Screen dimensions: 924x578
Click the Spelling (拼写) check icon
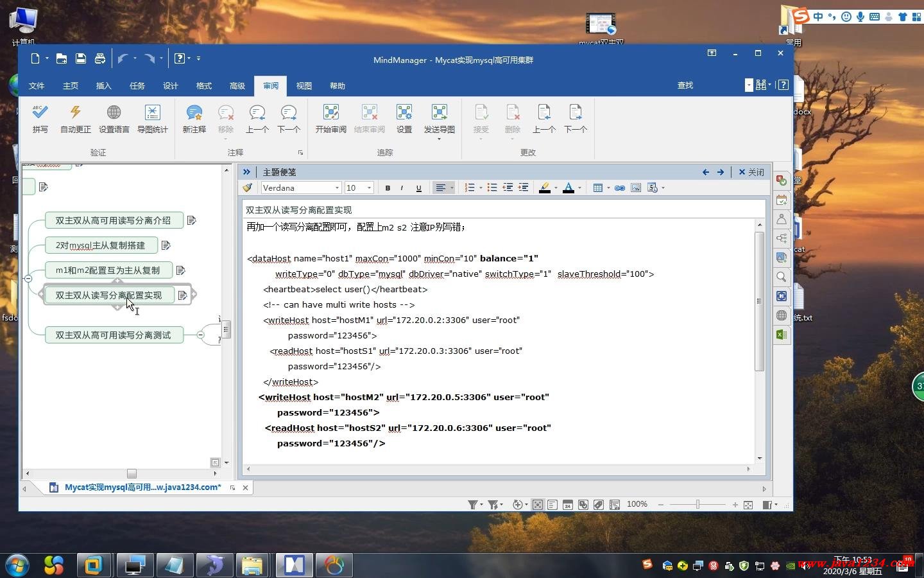(x=40, y=119)
